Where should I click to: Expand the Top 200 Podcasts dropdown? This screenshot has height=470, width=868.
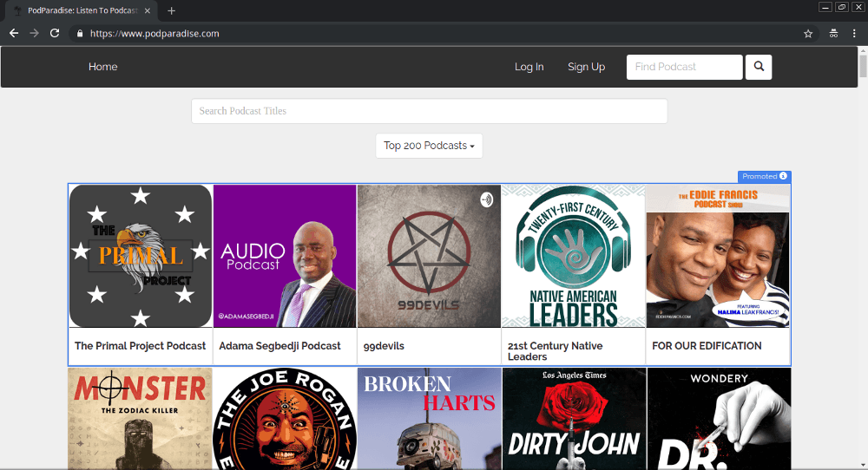(429, 146)
